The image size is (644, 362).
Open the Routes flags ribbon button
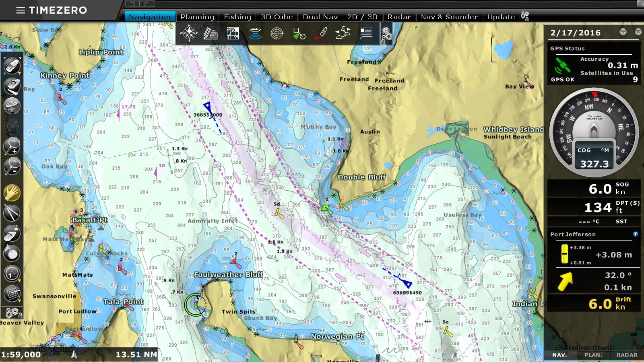tap(343, 33)
